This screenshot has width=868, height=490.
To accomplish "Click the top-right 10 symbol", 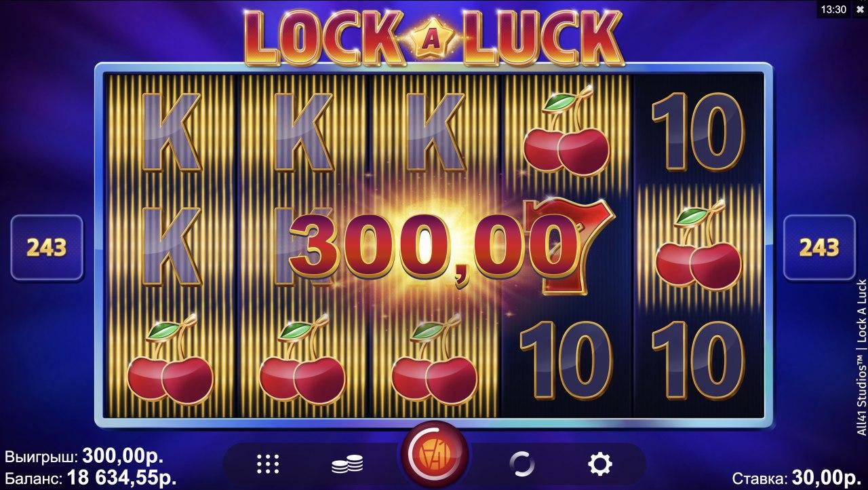I will (698, 132).
